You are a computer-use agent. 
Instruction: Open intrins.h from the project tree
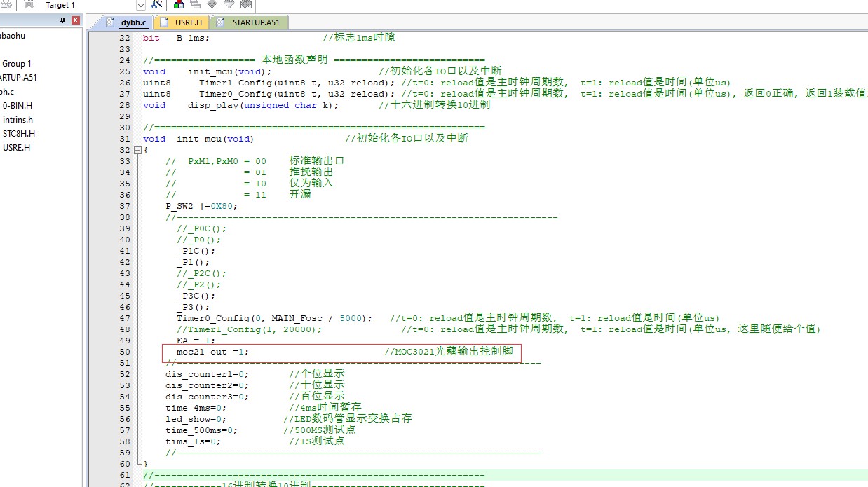click(x=18, y=120)
